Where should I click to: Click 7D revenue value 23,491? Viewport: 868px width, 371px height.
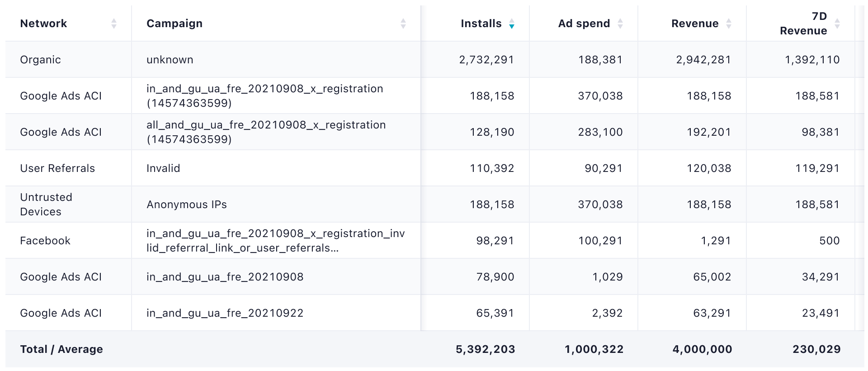[x=821, y=313]
